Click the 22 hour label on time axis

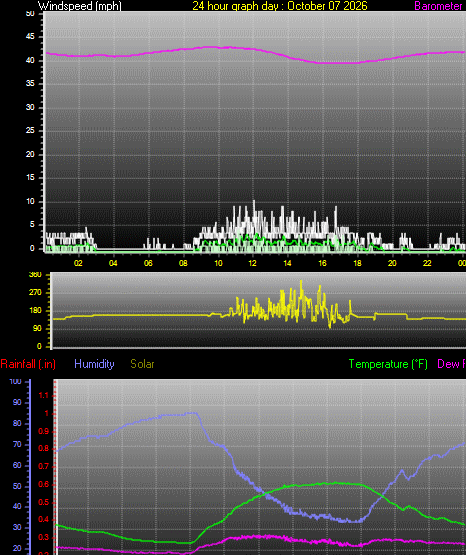427,263
